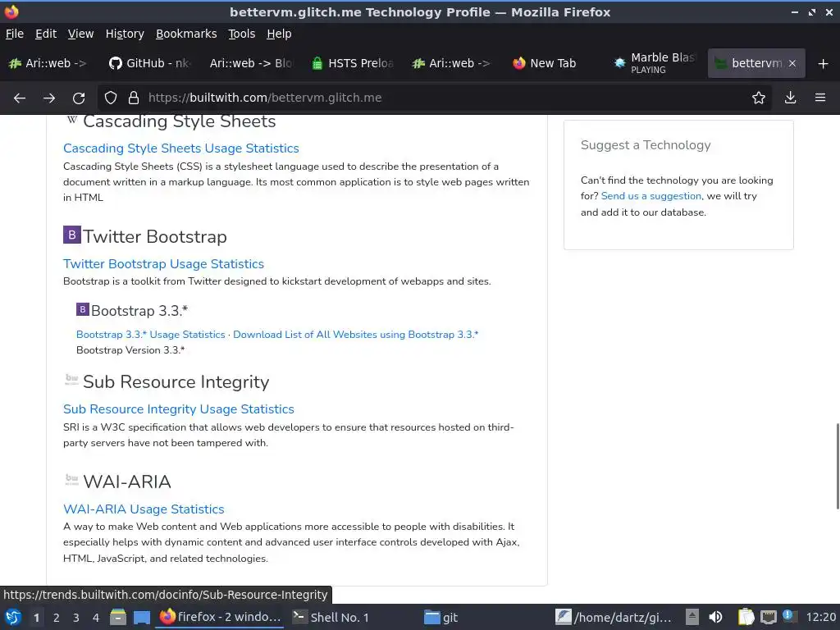
Task: Click the small Bootstrap 3.3.* logo icon
Action: coord(83,309)
